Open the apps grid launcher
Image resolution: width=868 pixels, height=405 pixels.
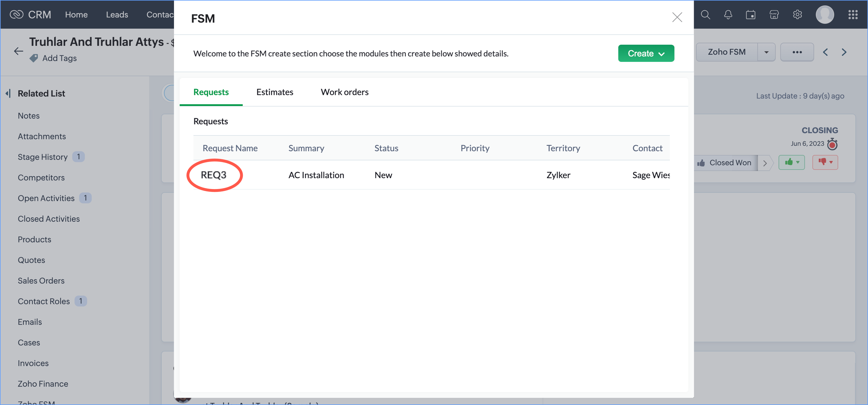tap(853, 15)
